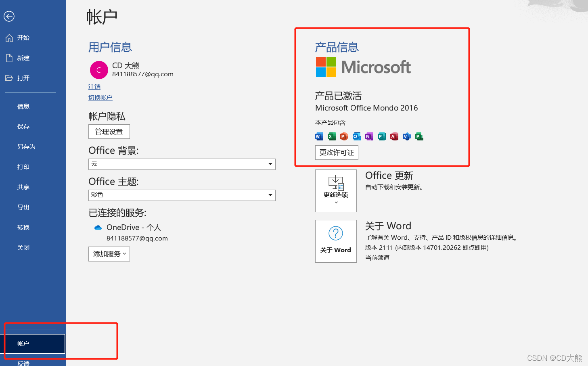The height and width of the screenshot is (366, 588).
Task: Click the house icon beside 开始
Action: click(x=9, y=38)
